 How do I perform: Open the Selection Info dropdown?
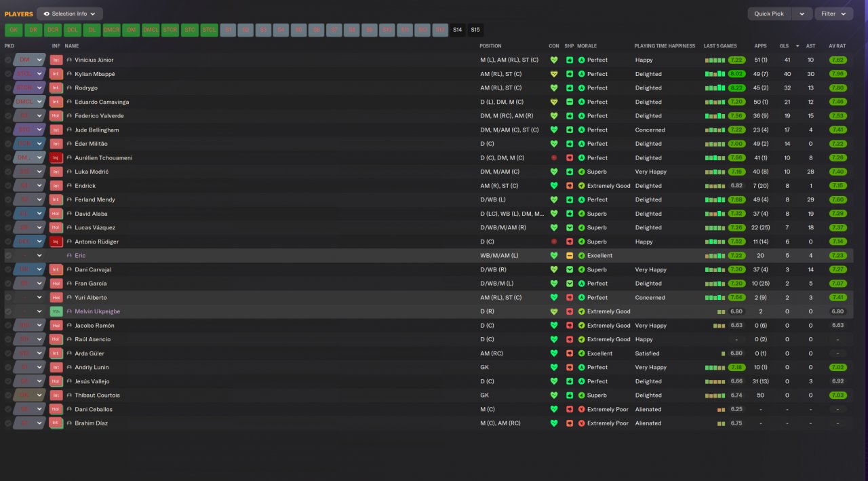coord(70,14)
